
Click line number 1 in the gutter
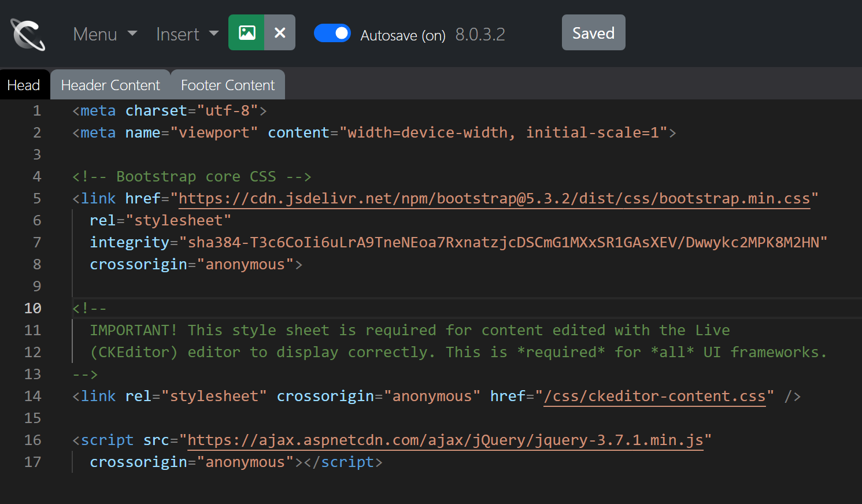pos(37,110)
